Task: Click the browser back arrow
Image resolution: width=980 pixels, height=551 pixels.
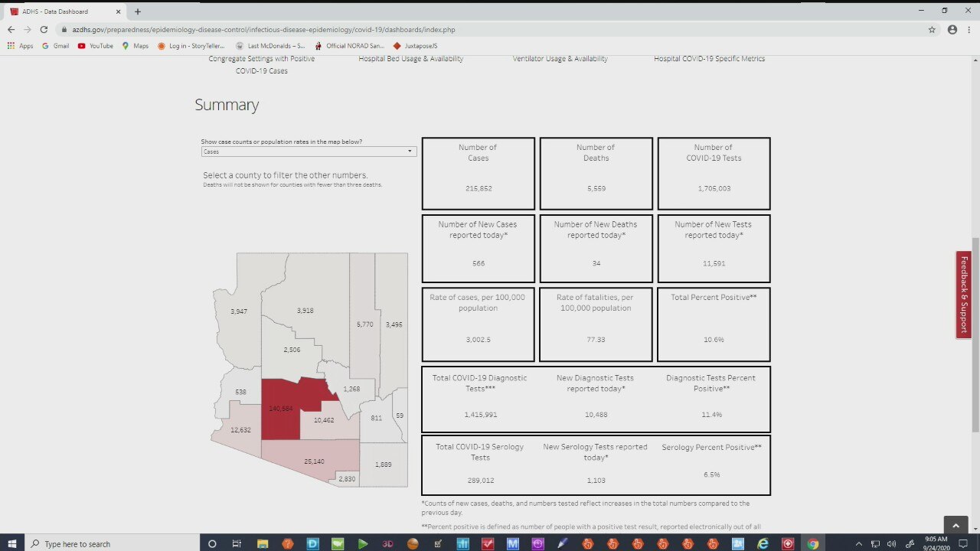Action: coord(11,29)
